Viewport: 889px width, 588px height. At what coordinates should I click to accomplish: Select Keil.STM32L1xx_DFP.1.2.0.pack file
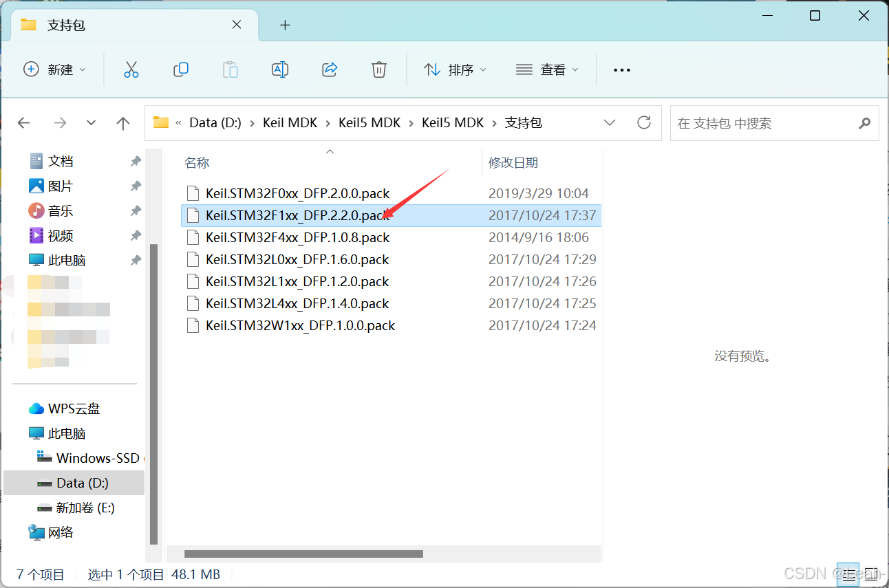pos(297,281)
